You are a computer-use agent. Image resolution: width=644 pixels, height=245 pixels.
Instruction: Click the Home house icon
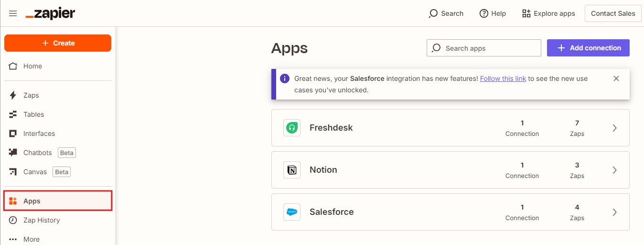coord(13,66)
